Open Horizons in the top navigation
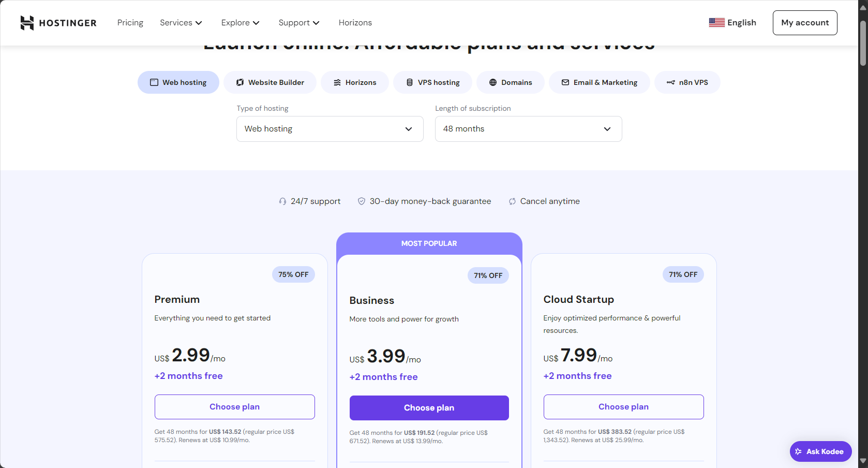The width and height of the screenshot is (868, 468). click(355, 23)
